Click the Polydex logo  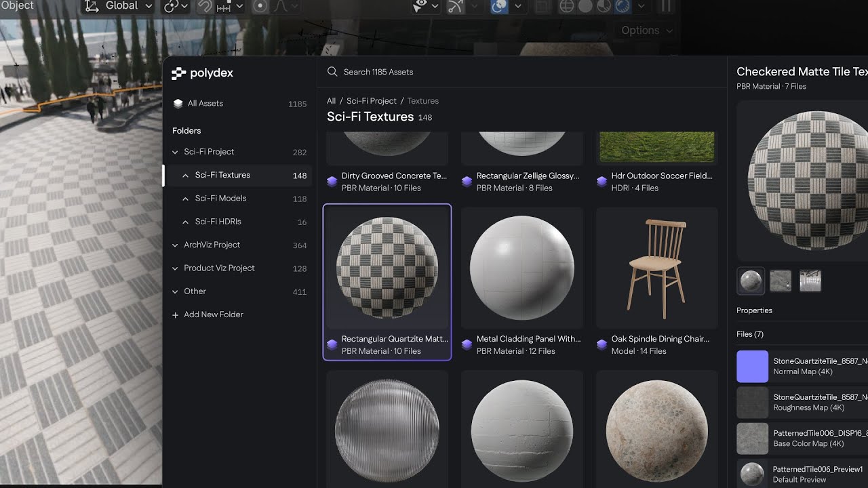[x=202, y=73]
